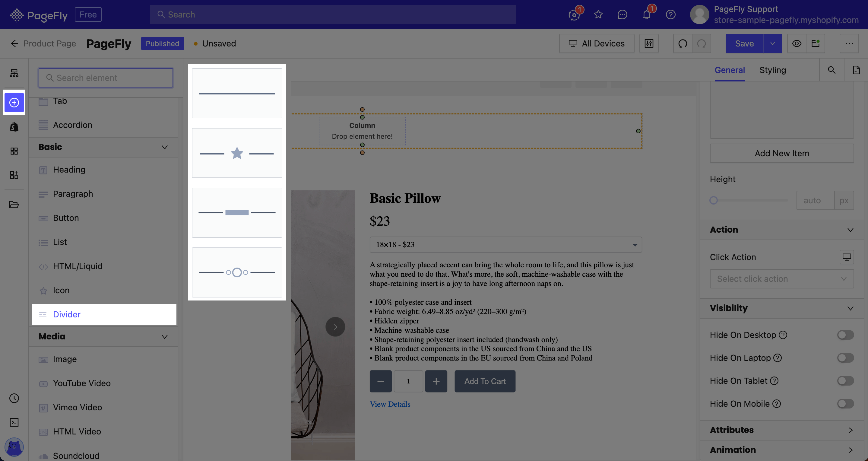Click the top Search bar
Viewport: 868px width, 461px height.
(x=333, y=14)
